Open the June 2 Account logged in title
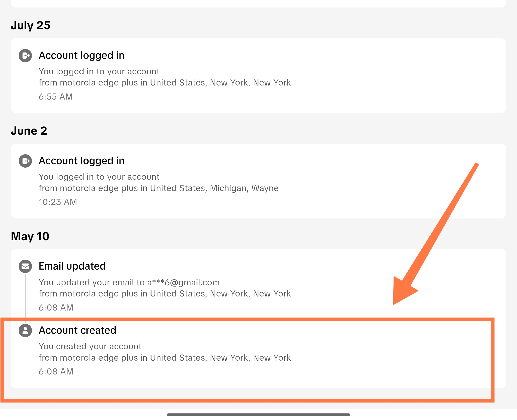The image size is (517, 420). (82, 161)
